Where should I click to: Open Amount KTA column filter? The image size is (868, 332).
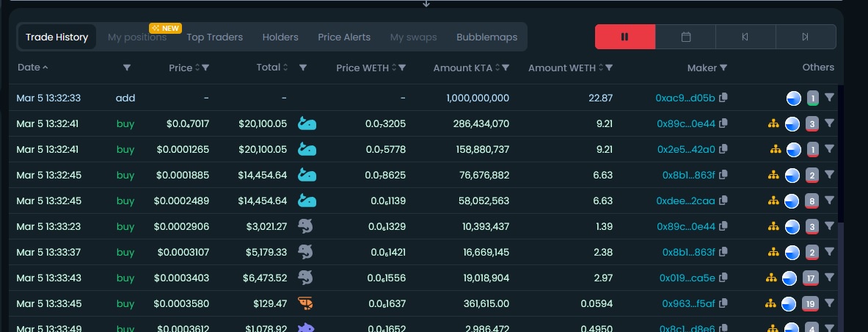pyautogui.click(x=506, y=68)
